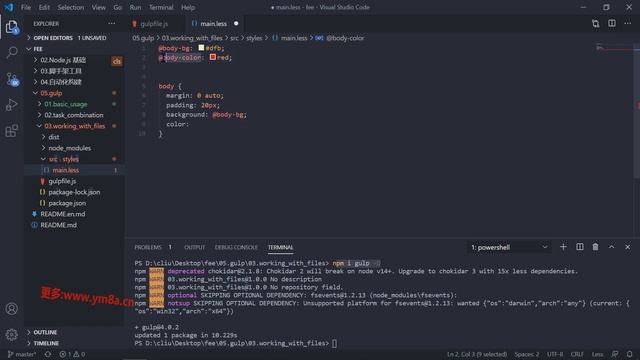Screen dimensions: 640x360
Task: Open the Explorer view in activity bar
Action: [12, 27]
